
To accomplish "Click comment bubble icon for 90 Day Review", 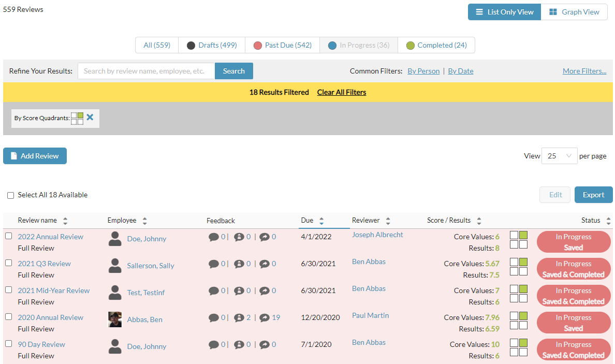I will 213,345.
